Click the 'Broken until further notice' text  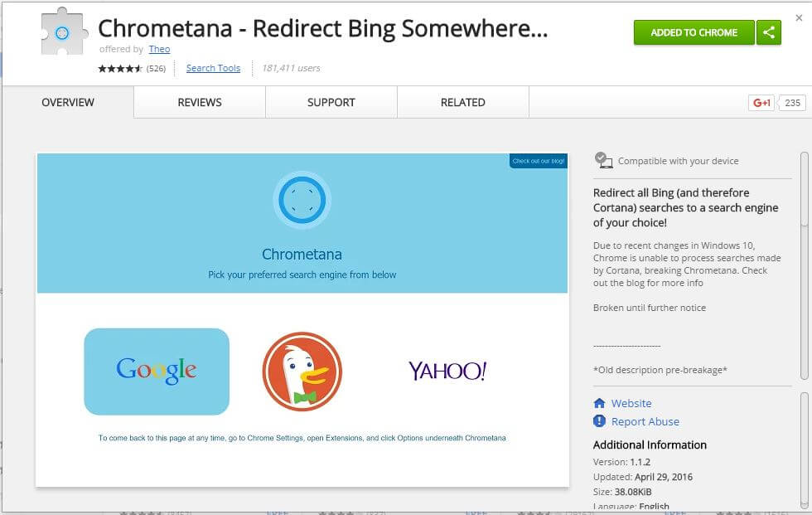[650, 308]
